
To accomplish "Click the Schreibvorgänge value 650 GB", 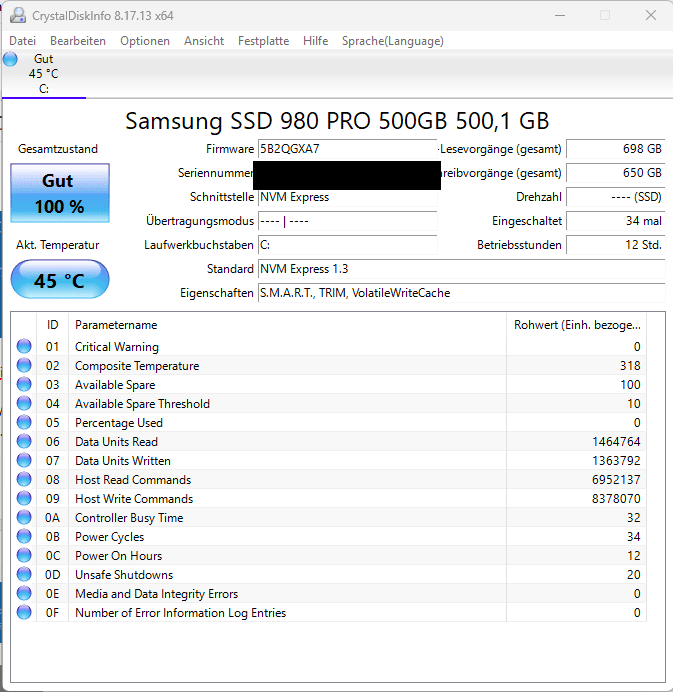I will pyautogui.click(x=615, y=173).
